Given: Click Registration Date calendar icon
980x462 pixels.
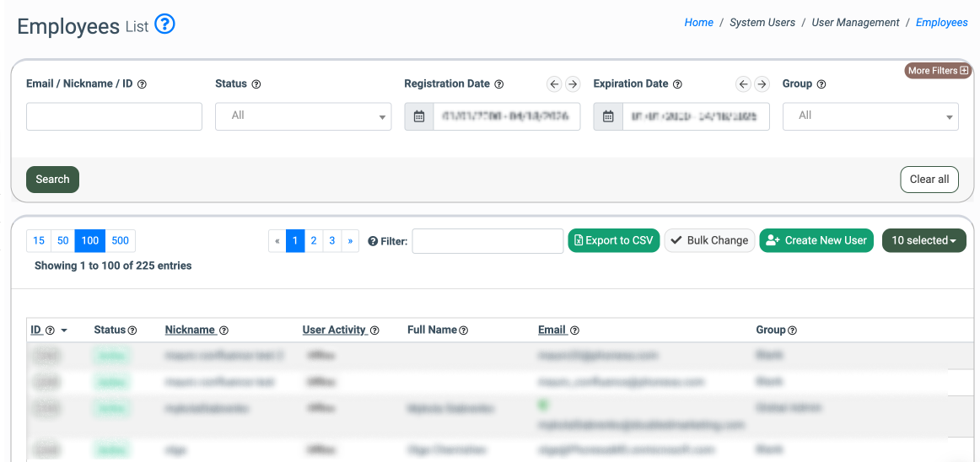Looking at the screenshot, I should pyautogui.click(x=419, y=116).
